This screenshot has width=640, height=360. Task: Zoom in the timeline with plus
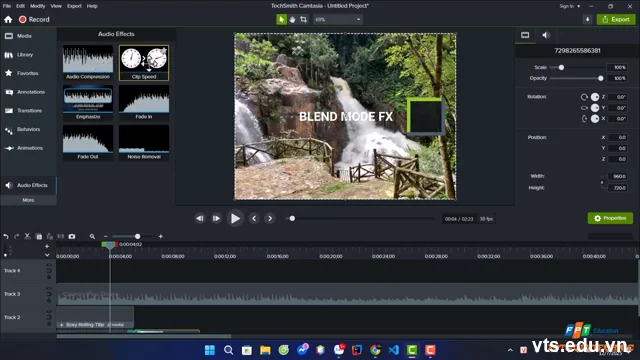[160, 236]
